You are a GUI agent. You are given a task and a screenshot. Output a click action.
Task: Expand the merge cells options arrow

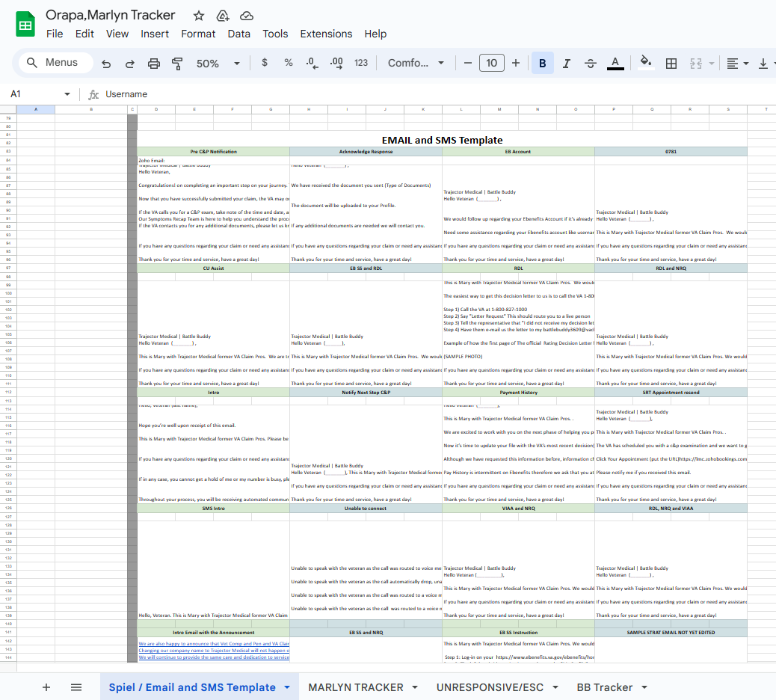pyautogui.click(x=712, y=64)
